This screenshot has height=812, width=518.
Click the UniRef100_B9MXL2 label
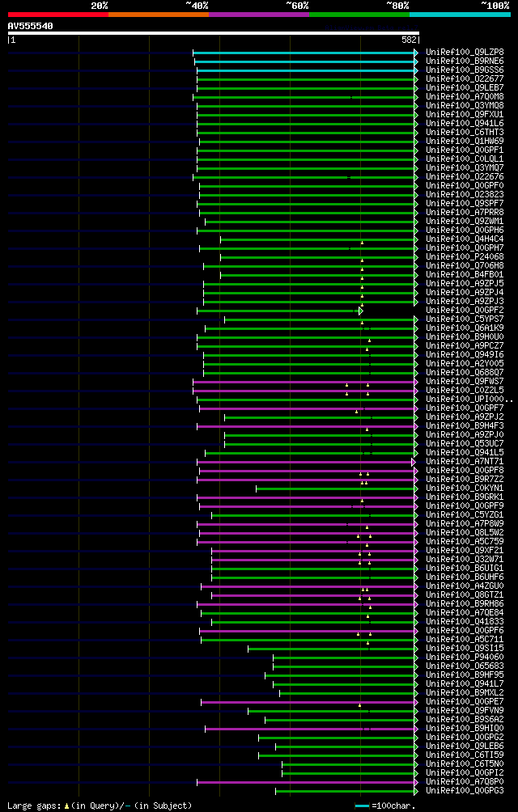pyautogui.click(x=465, y=692)
